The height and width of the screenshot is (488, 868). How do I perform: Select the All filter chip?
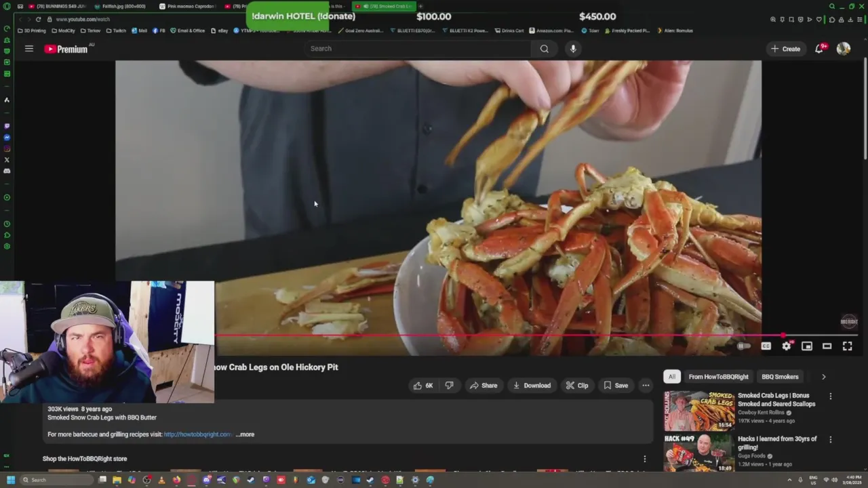671,377
